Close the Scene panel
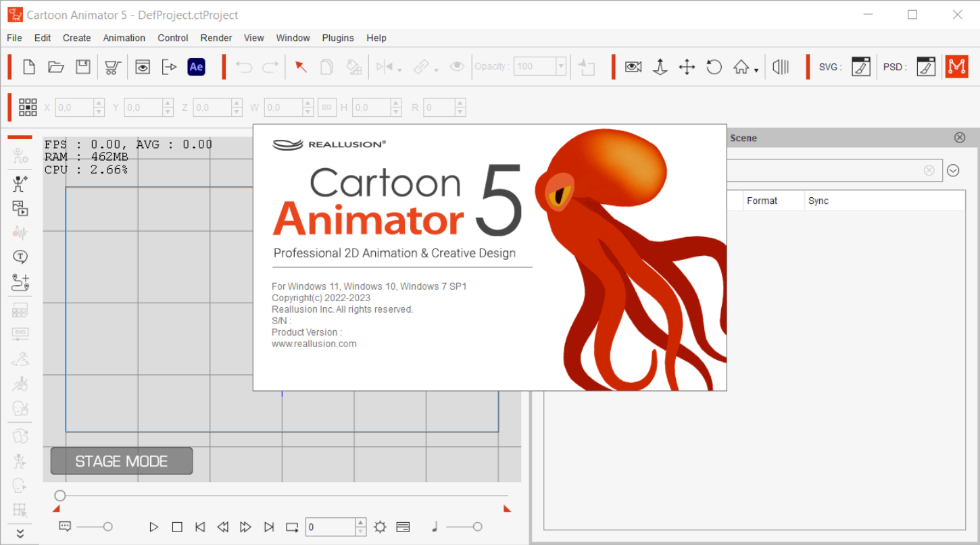 click(960, 138)
